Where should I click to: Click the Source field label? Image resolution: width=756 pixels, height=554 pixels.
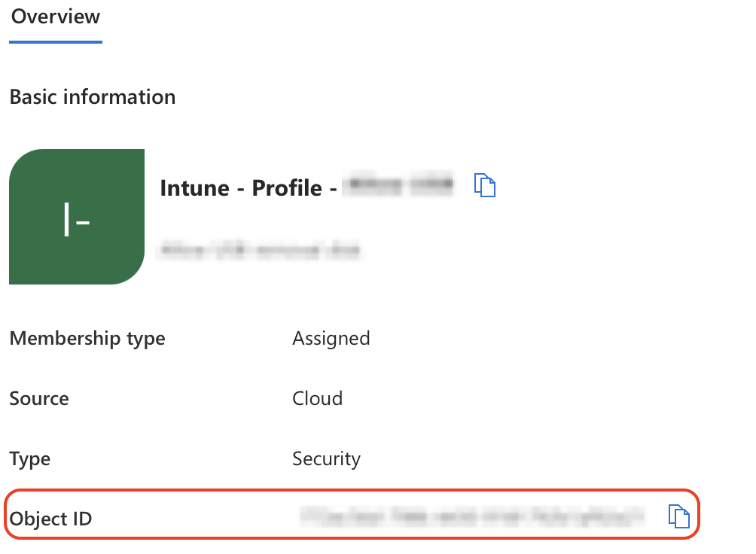(39, 399)
